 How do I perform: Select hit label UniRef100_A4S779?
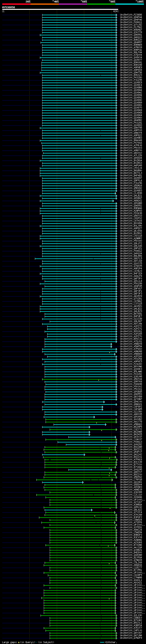(131, 422)
